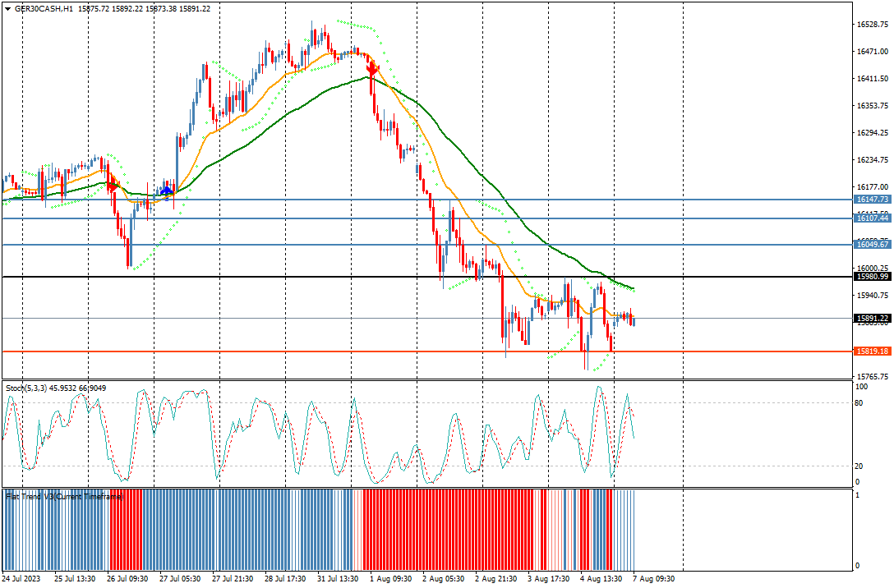Click the 15819.18 red price label
The image size is (894, 588).
873,351
